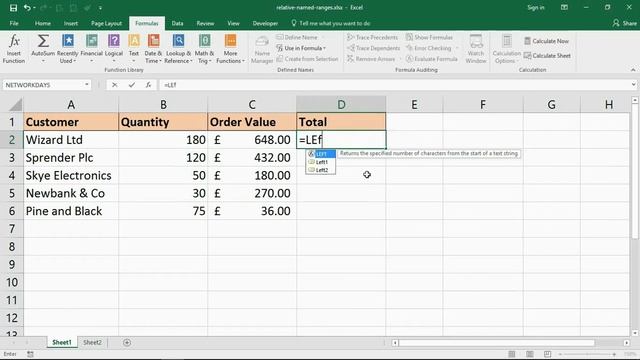Add a new sheet with plus button
This screenshot has width=640, height=360.
(x=127, y=342)
